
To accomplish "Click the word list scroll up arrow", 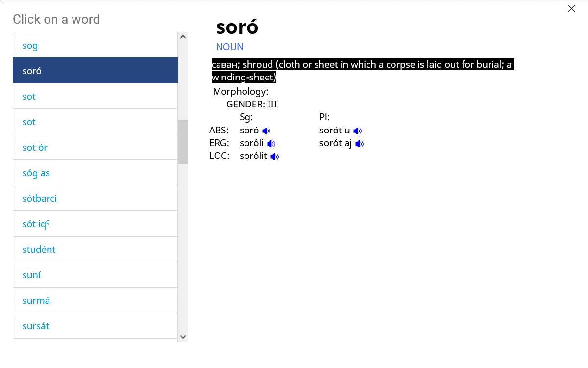I will click(x=183, y=37).
